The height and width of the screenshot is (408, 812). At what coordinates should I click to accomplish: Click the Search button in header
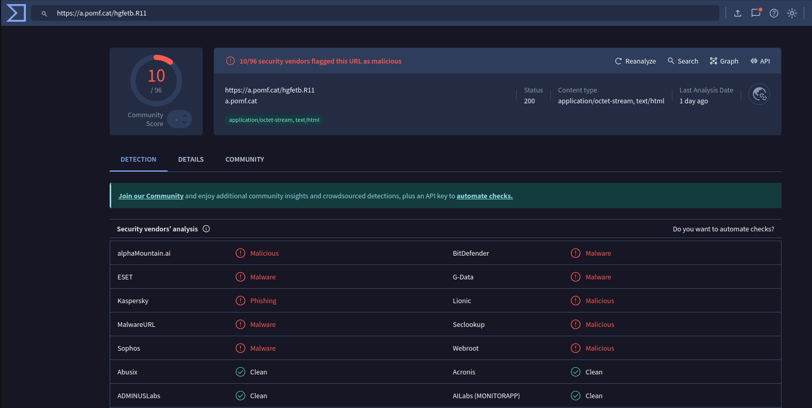683,61
